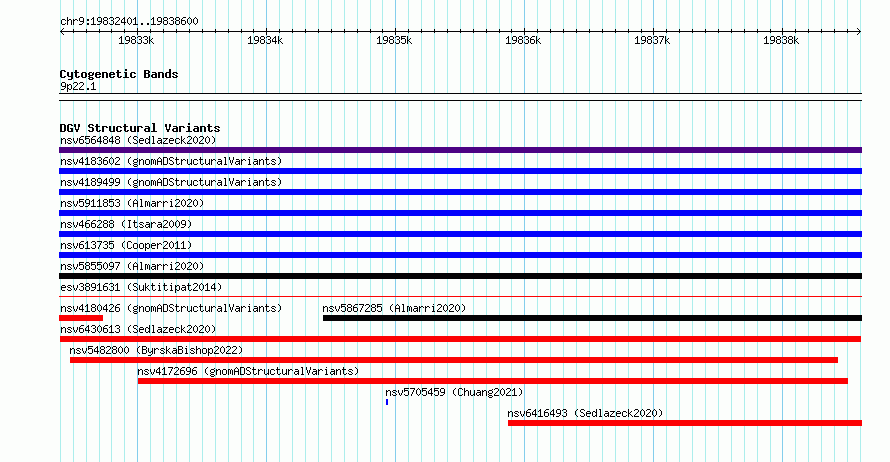This screenshot has width=890, height=462.
Task: Click the black bar under nsv5855097
Action: (460, 276)
